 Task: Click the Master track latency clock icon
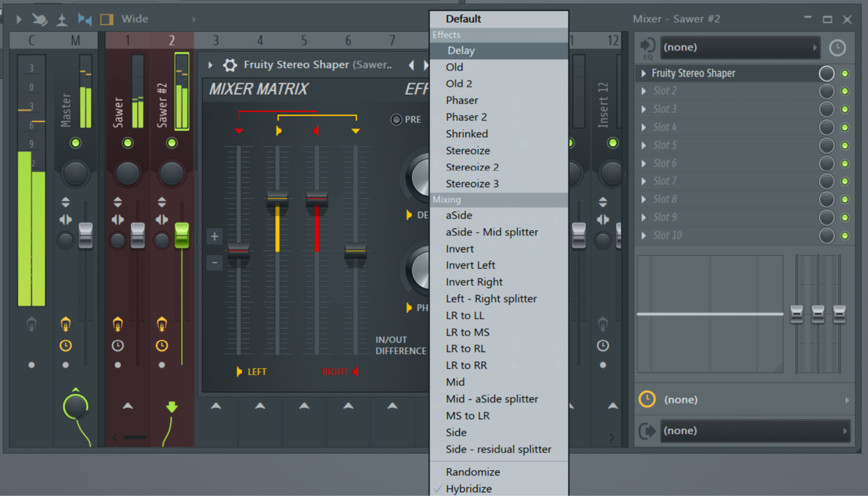66,346
